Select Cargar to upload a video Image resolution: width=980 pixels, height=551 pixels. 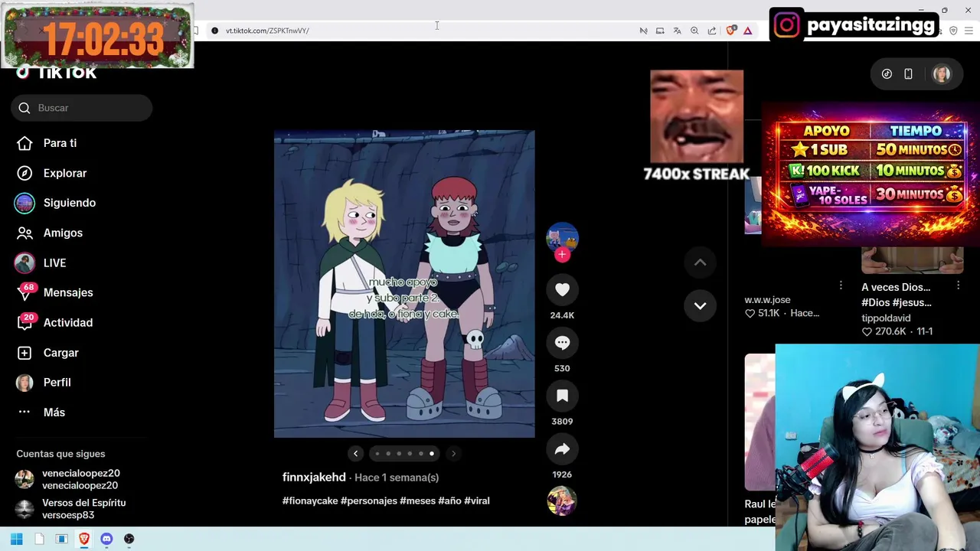pyautogui.click(x=61, y=353)
